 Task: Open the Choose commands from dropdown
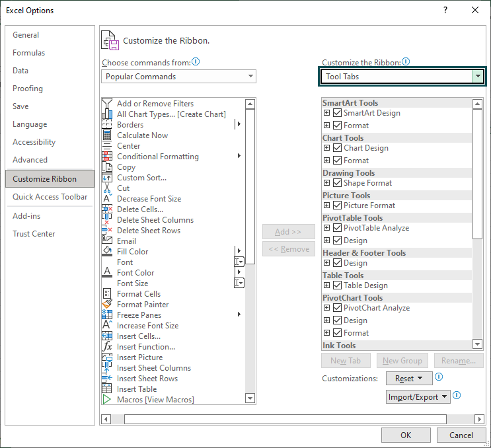[x=179, y=77]
